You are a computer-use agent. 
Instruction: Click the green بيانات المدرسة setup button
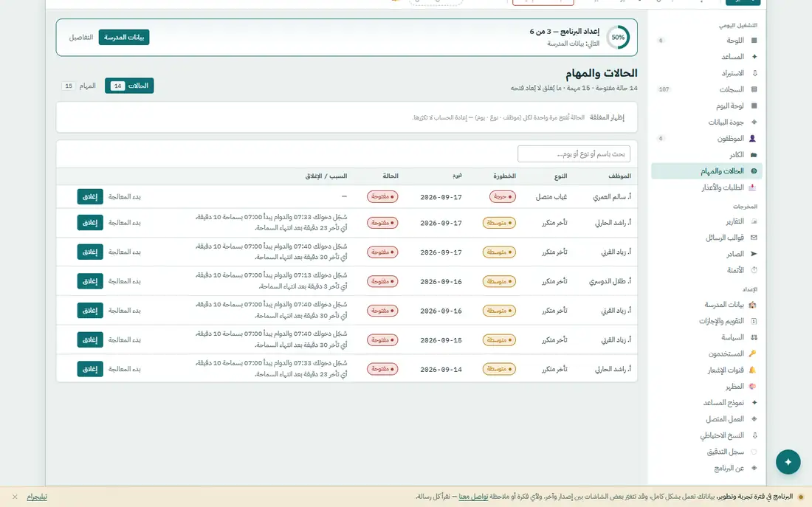click(124, 38)
